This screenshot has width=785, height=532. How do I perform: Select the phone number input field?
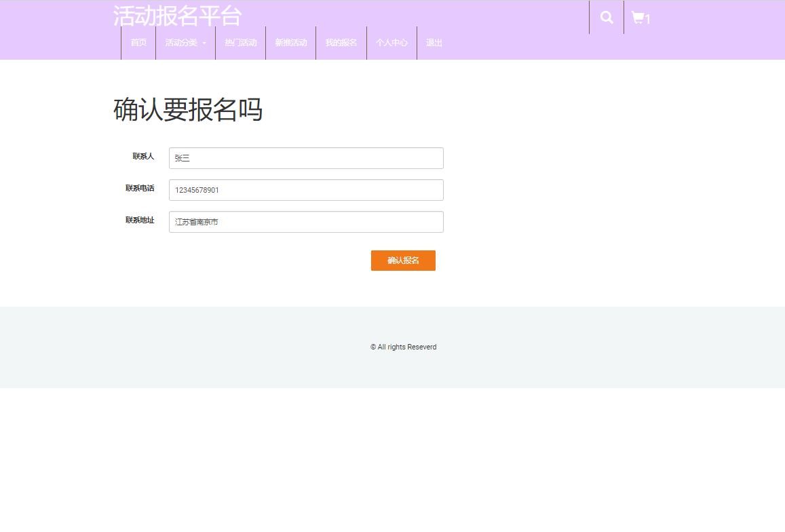click(305, 190)
